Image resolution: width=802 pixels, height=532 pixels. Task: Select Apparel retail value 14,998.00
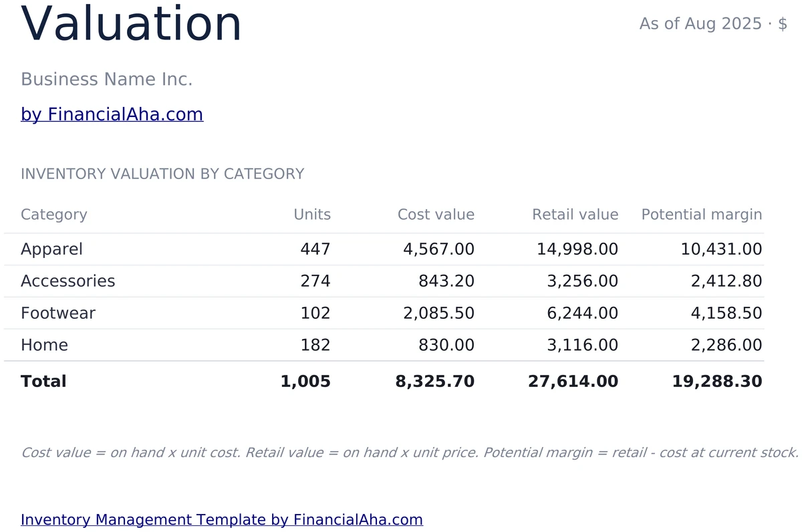(577, 249)
